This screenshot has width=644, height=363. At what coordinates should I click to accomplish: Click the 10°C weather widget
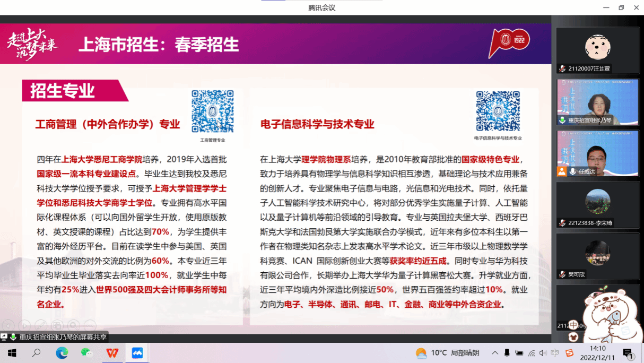click(448, 353)
